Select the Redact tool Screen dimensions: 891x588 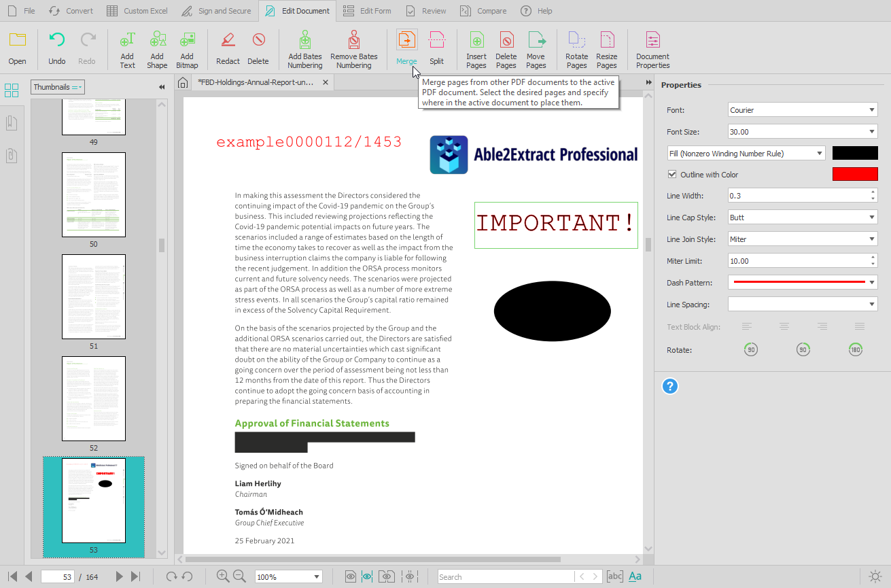point(227,46)
